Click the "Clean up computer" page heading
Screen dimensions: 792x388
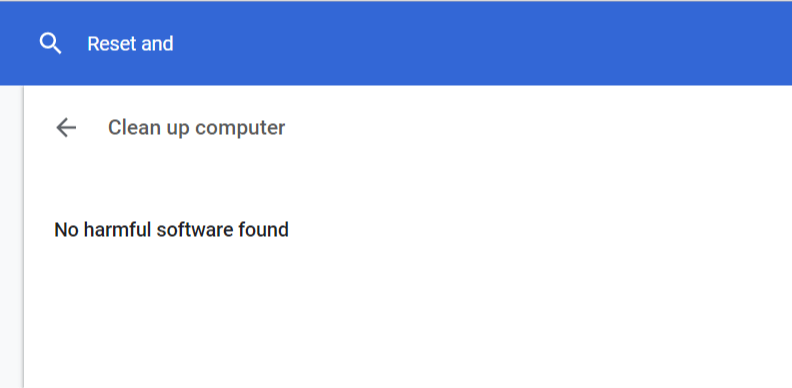pos(196,128)
